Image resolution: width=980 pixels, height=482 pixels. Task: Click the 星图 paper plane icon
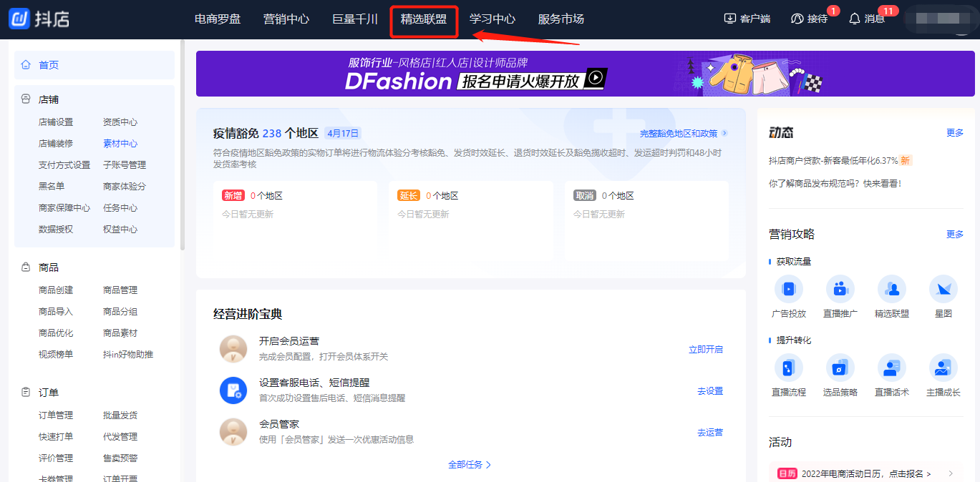pos(943,289)
